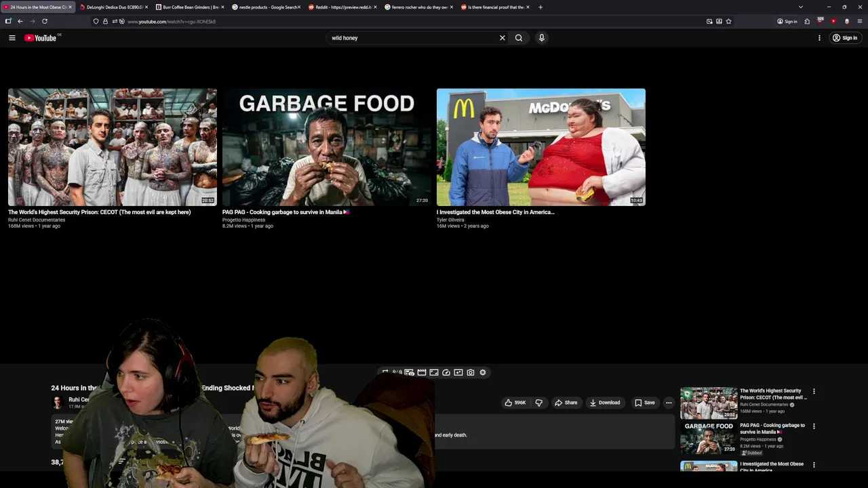The height and width of the screenshot is (488, 868).
Task: Open the red YouTube extension icon in toolbar
Action: point(833,22)
